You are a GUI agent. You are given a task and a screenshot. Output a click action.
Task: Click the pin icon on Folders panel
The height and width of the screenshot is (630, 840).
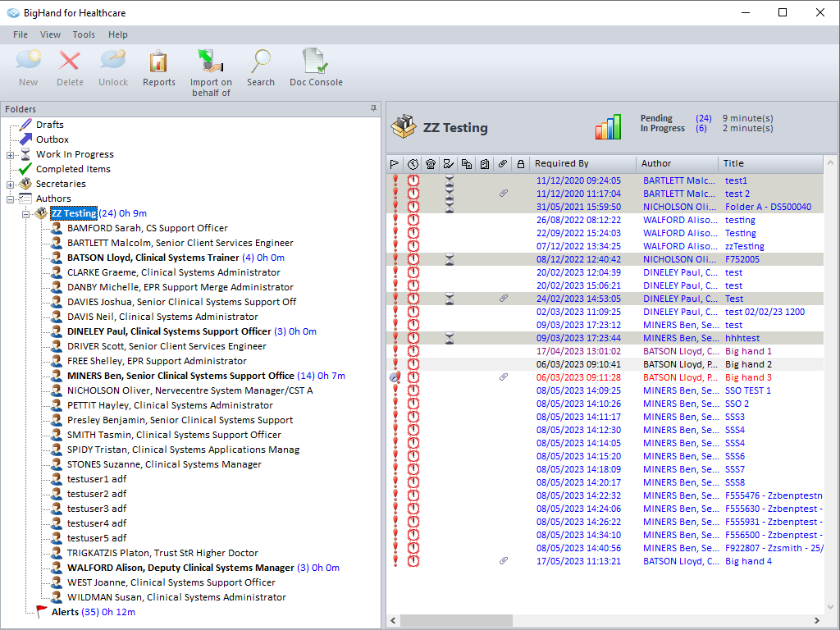[x=373, y=109]
